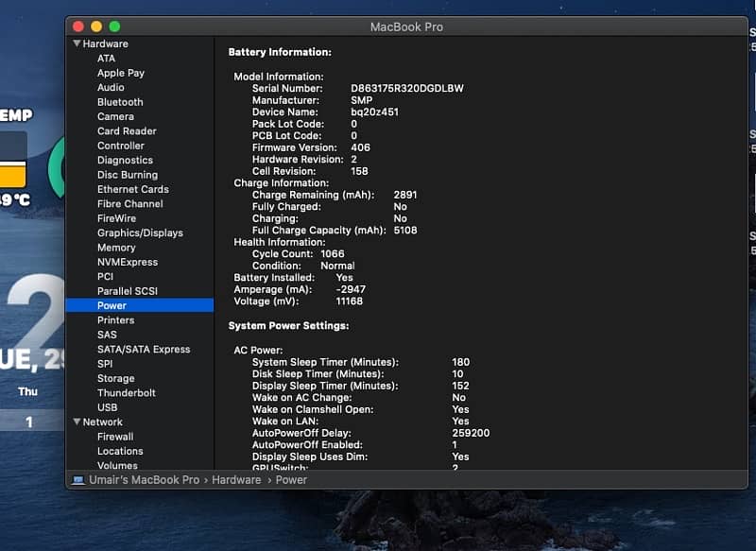The image size is (756, 551).
Task: Open the Apple Pay hardware entry
Action: point(121,73)
